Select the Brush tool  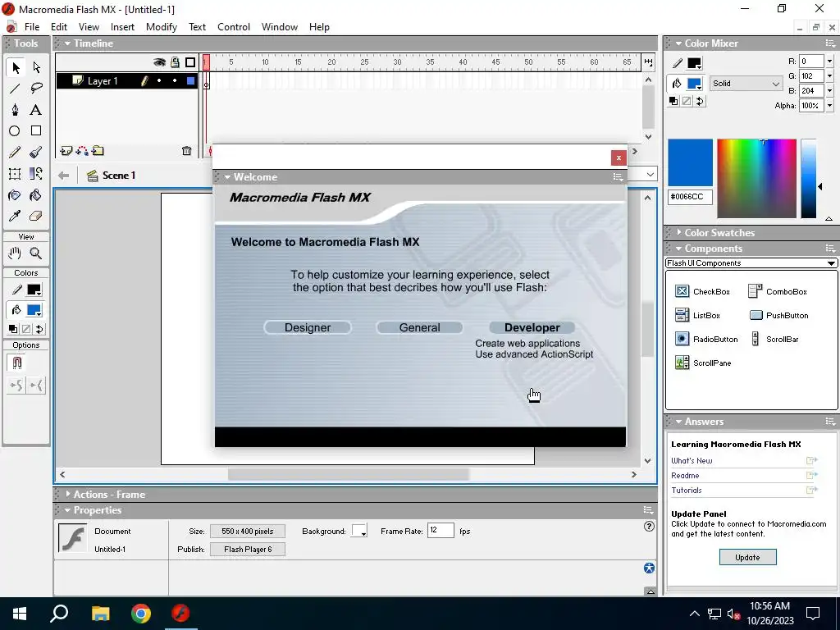tap(36, 152)
